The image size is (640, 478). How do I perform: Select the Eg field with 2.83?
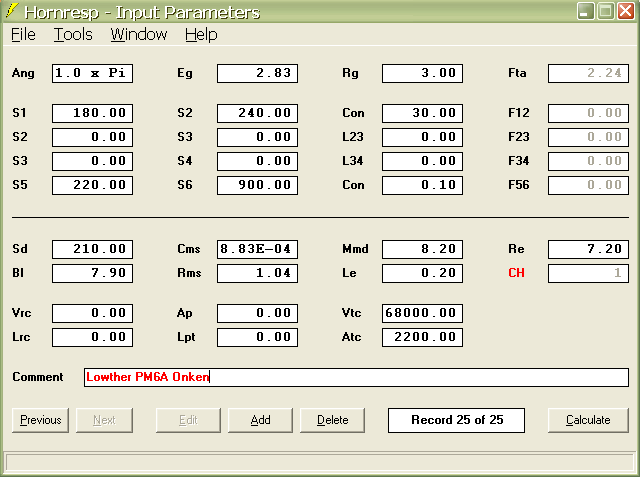click(x=258, y=73)
